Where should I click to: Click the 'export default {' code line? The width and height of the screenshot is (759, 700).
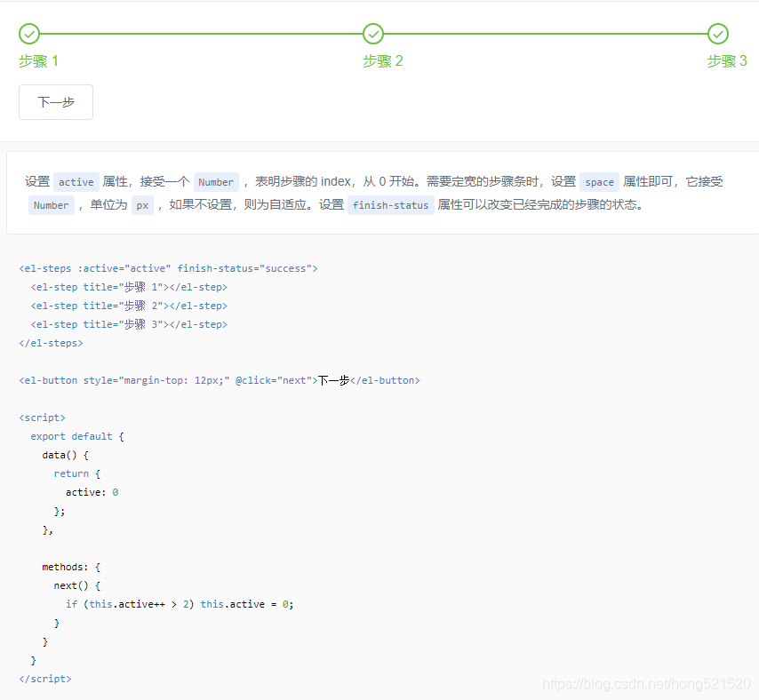click(77, 436)
